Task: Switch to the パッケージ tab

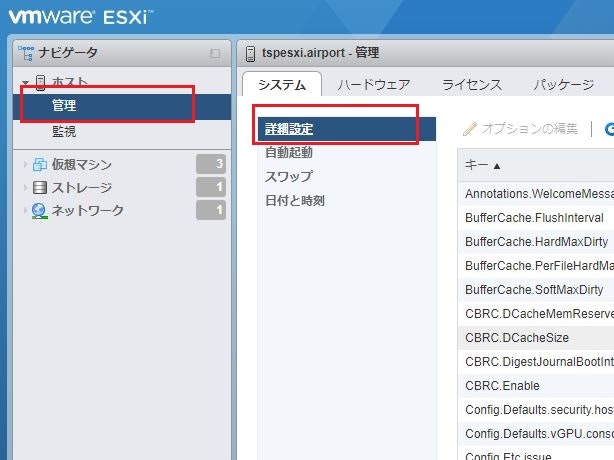Action: point(564,84)
